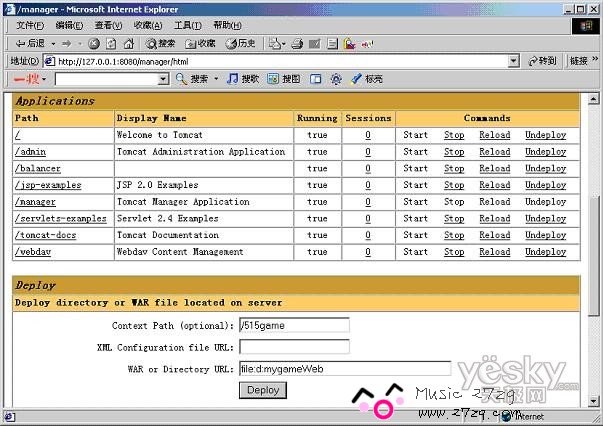Screen dimensions: 603x426
Task: Go back using the Back arrow button
Action: (30, 44)
